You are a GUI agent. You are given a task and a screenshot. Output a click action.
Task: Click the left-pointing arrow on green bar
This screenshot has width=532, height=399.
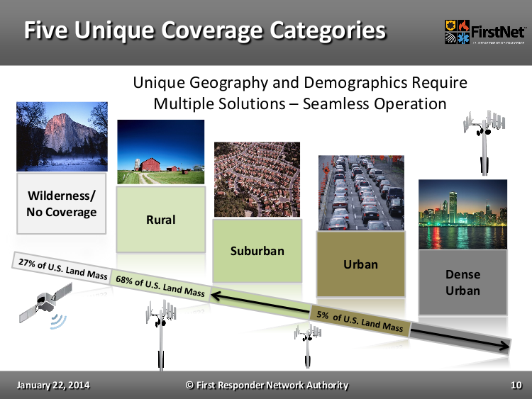click(x=260, y=303)
